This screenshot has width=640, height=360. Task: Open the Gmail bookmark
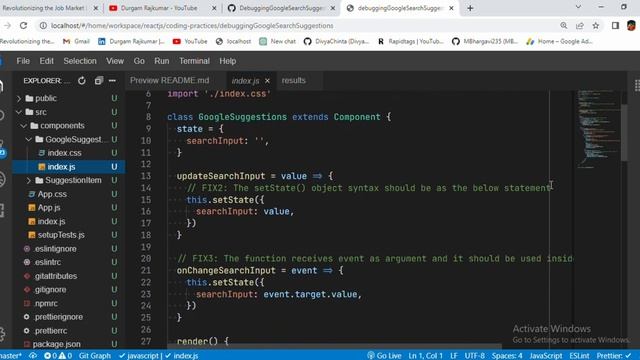tap(76, 41)
